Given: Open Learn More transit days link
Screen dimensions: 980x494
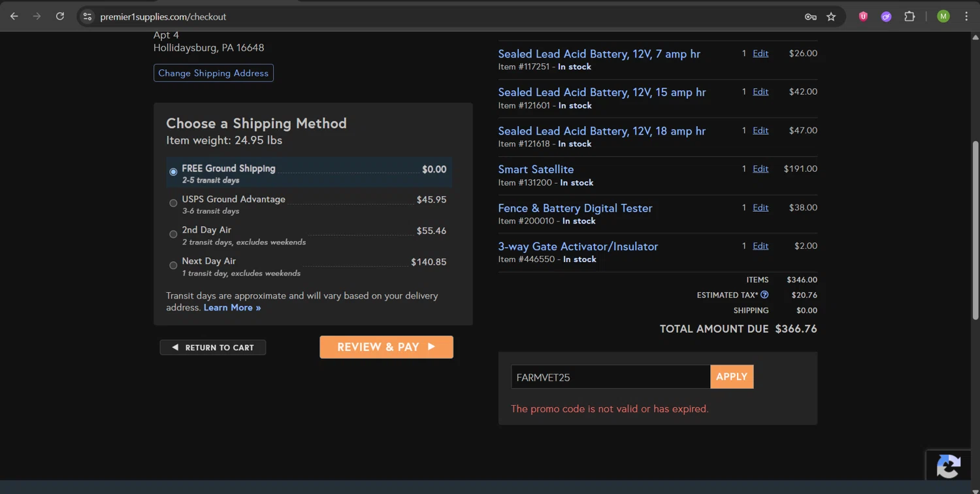Looking at the screenshot, I should pos(232,308).
